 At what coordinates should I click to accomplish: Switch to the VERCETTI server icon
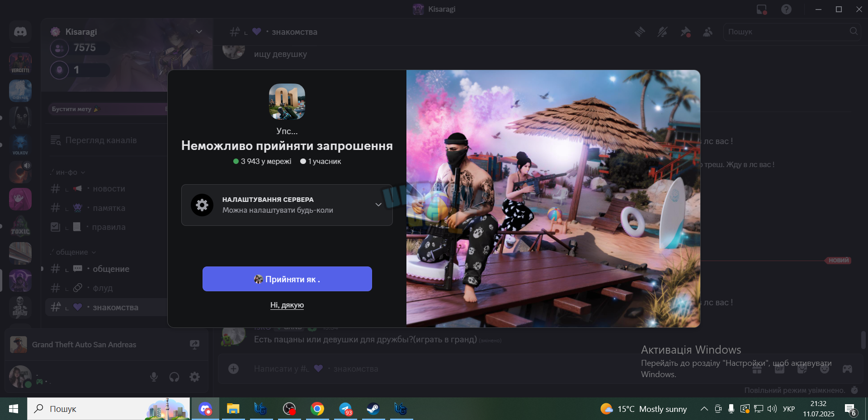(x=20, y=63)
